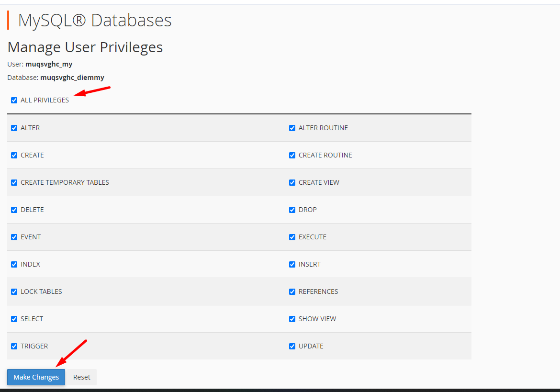Disable the INSERT privilege
This screenshot has height=392, width=560.
292,265
